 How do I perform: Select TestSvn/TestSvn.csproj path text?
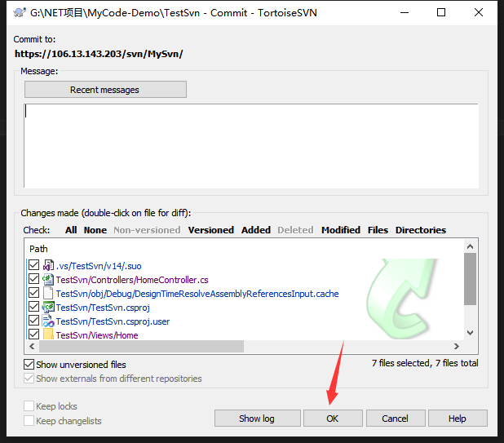pos(103,308)
